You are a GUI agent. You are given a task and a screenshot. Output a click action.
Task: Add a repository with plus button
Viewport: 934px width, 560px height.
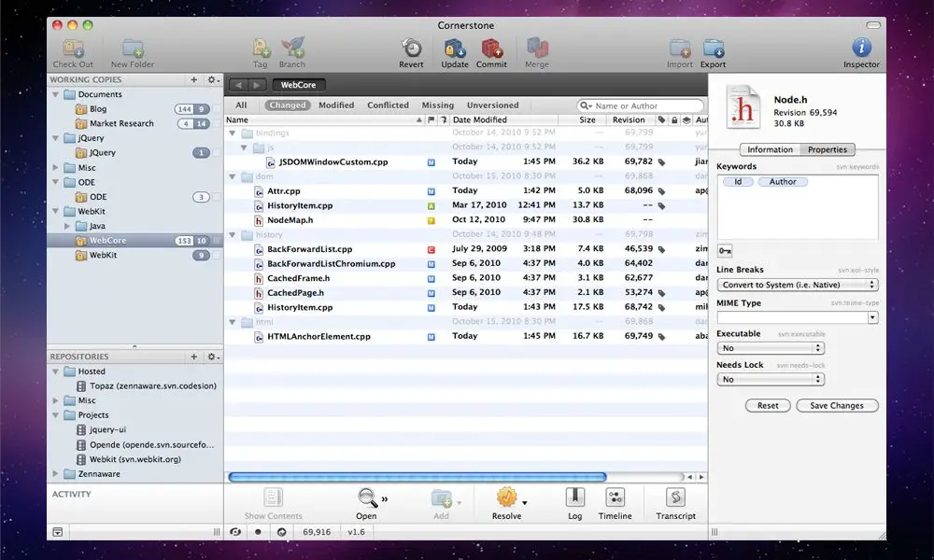point(193,357)
